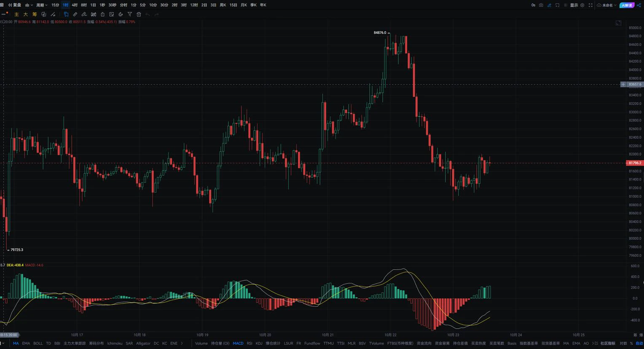644x349 pixels.
Task: Expand more main indicators after ENE
Action: pos(182,344)
